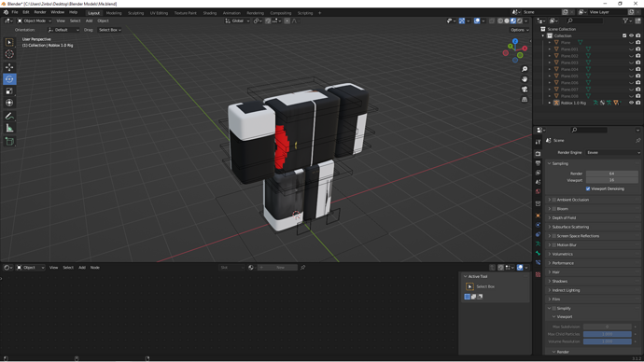Select the Add Cube tool

tap(9, 142)
